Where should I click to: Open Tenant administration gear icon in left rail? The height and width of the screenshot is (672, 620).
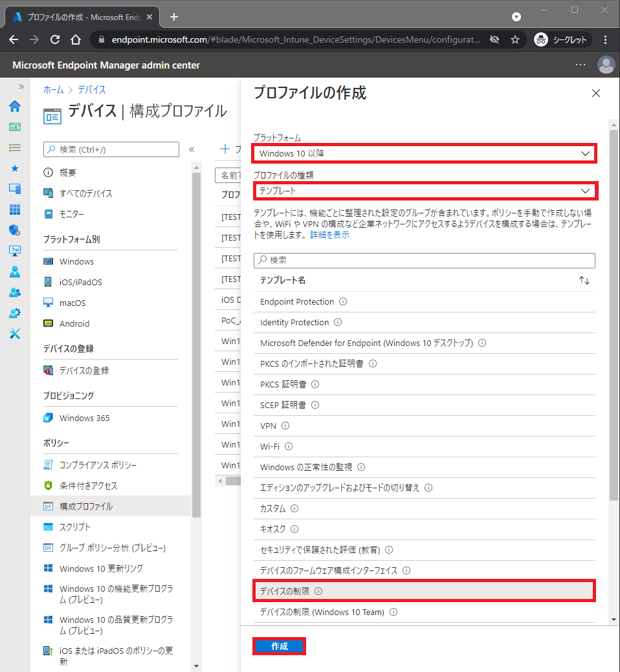click(x=15, y=313)
